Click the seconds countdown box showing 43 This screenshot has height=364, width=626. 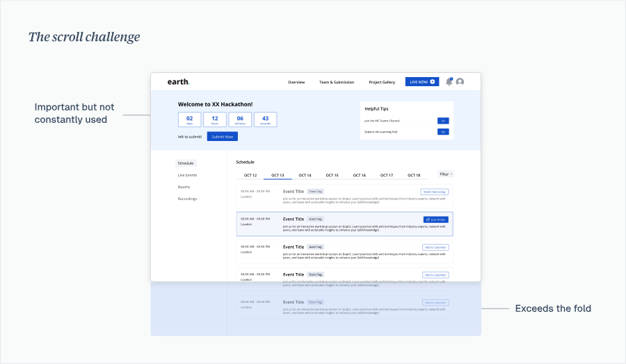[x=266, y=119]
